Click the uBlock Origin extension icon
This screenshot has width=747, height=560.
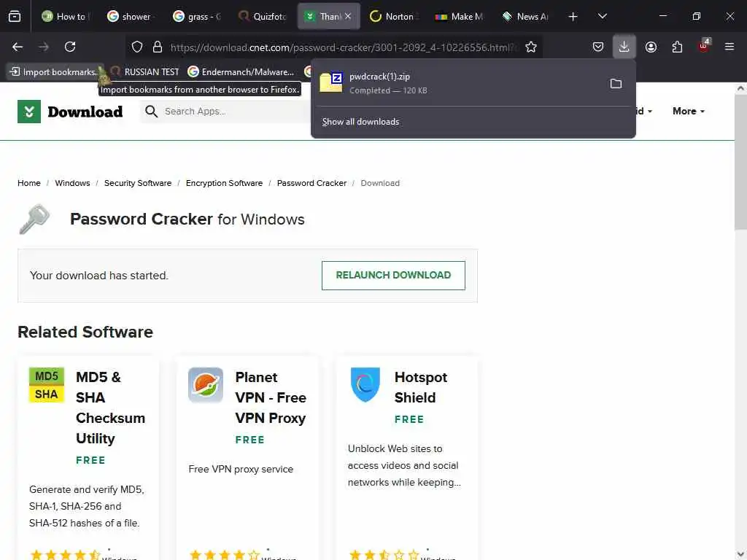[x=704, y=46]
